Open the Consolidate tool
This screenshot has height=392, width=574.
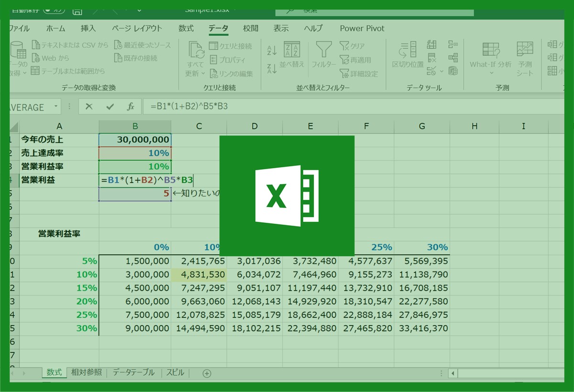(x=453, y=45)
